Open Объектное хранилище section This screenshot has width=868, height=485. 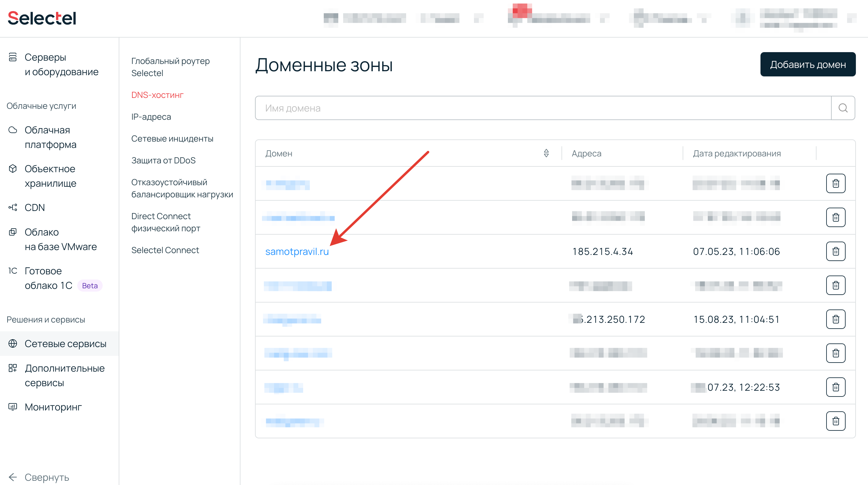click(x=51, y=176)
